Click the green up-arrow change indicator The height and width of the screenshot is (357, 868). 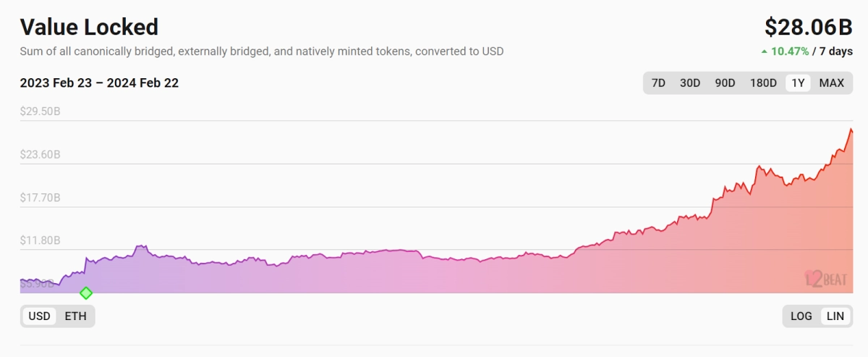764,51
